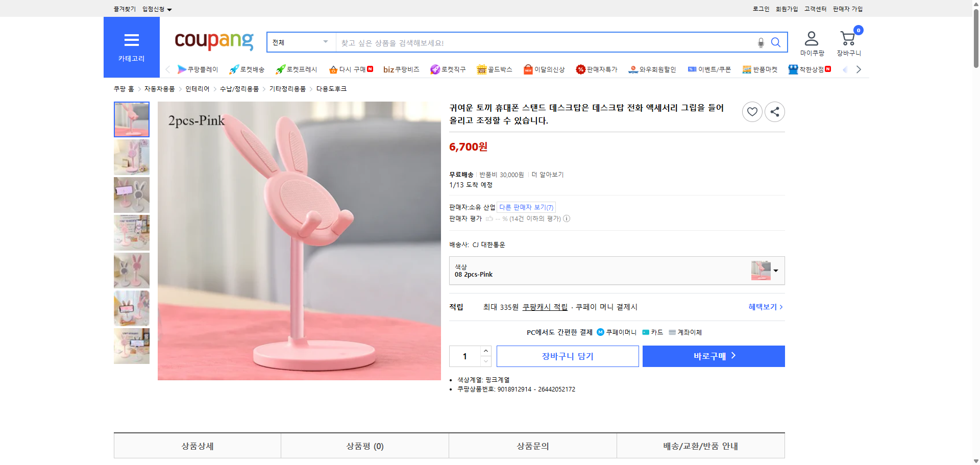Viewport: 980px width, 465px height.
Task: Click the search magnifier icon
Action: coord(776,42)
